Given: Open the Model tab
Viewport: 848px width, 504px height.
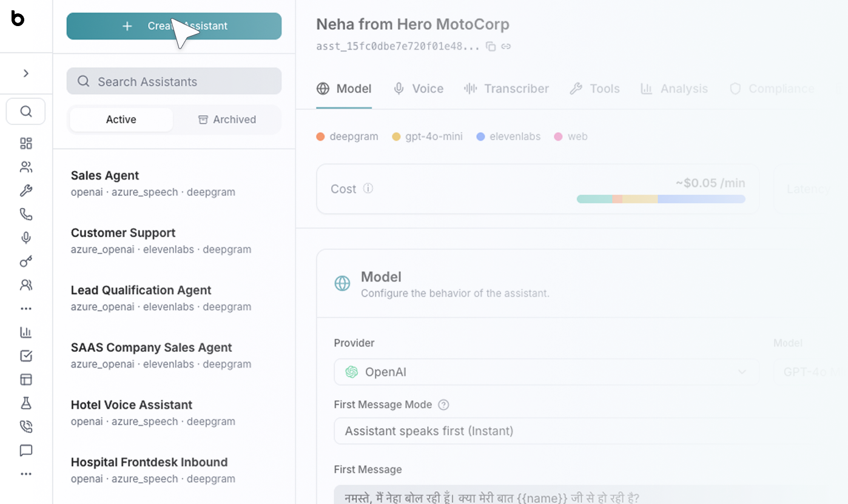Looking at the screenshot, I should pos(344,89).
